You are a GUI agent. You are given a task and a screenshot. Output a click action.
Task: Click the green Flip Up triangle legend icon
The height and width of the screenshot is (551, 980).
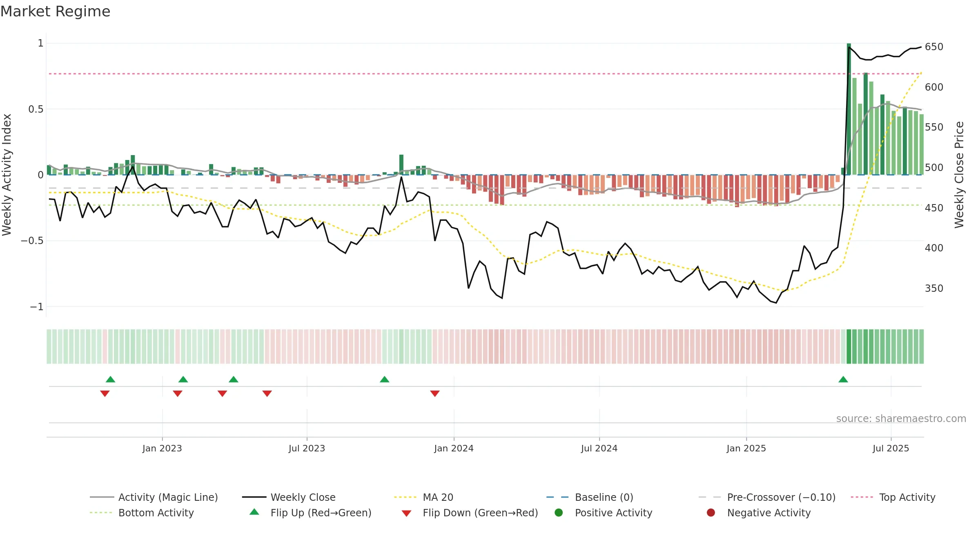(x=254, y=512)
